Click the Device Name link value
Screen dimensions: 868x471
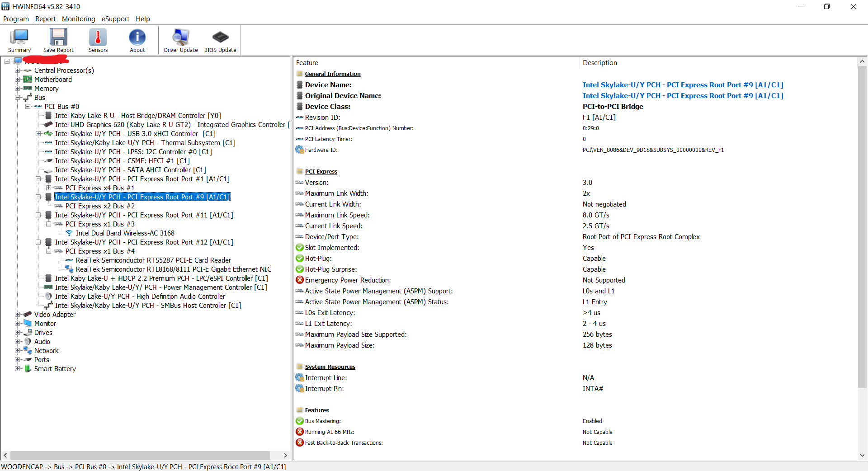[683, 85]
